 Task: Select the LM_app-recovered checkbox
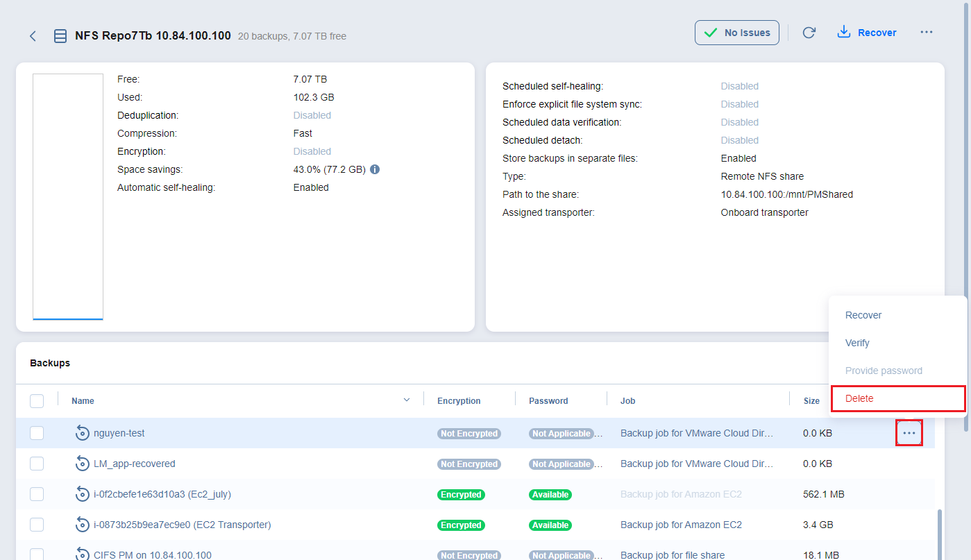(37, 464)
